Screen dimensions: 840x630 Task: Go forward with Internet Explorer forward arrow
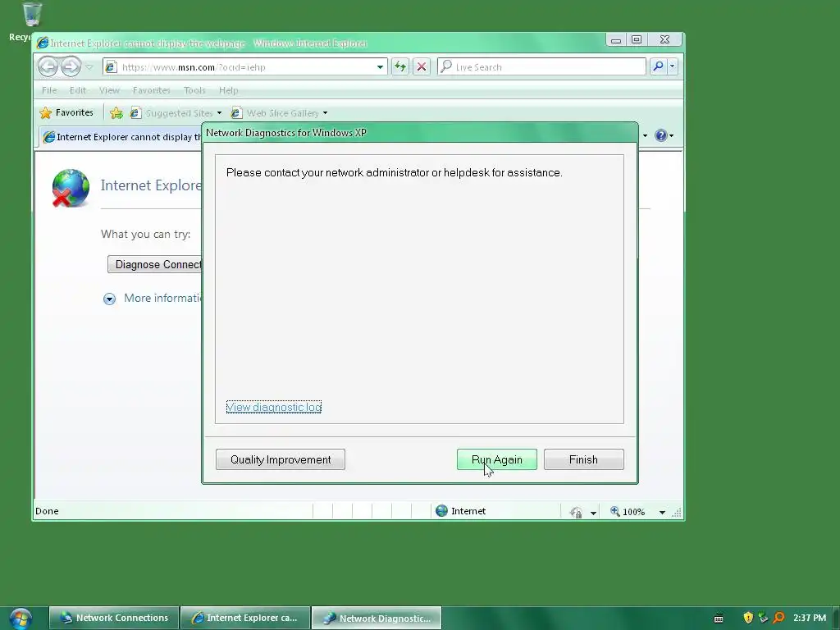(71, 67)
